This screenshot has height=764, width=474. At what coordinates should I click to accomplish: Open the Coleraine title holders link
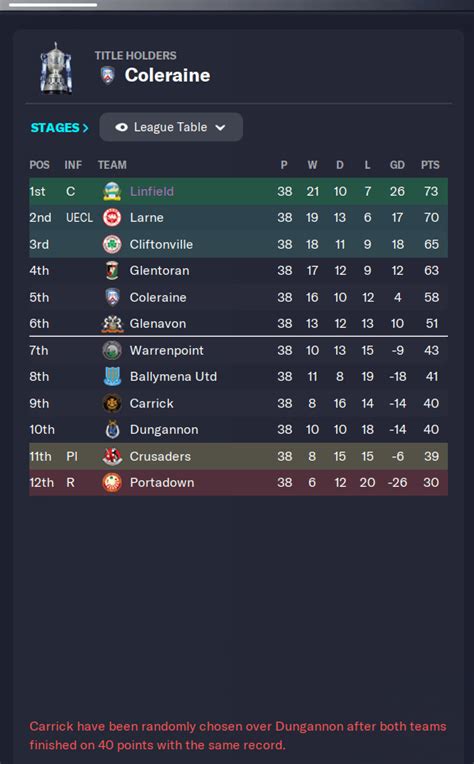click(168, 75)
